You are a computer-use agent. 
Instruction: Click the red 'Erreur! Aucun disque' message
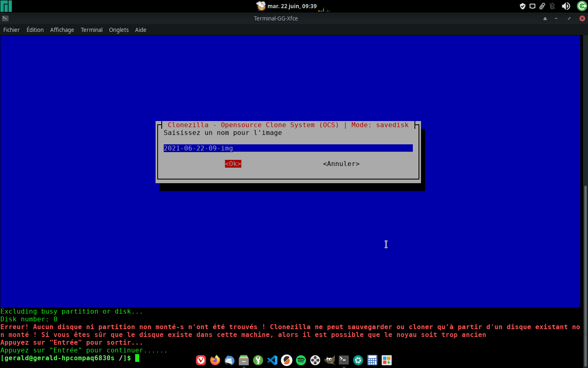coord(290,331)
